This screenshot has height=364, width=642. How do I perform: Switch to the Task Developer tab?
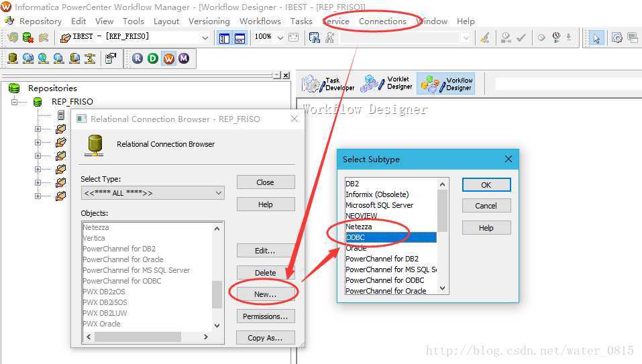coord(328,84)
